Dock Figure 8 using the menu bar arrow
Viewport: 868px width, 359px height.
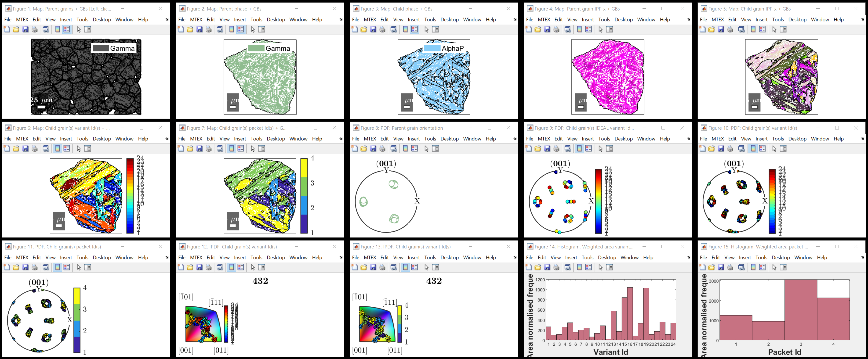point(515,139)
